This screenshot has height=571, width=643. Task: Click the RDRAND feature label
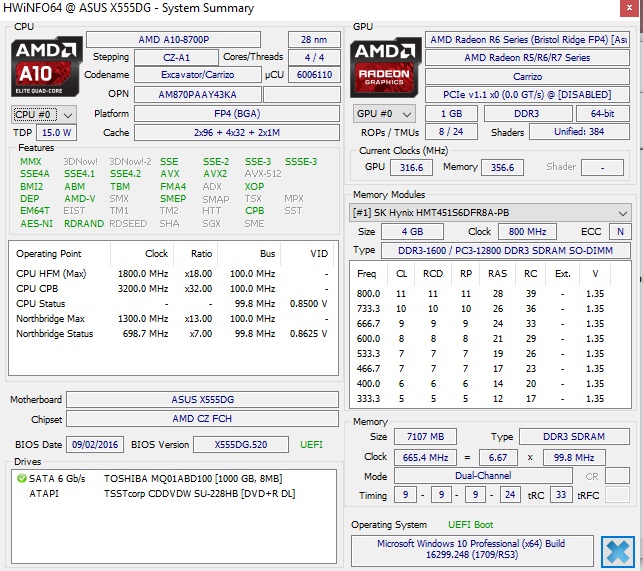click(x=84, y=224)
